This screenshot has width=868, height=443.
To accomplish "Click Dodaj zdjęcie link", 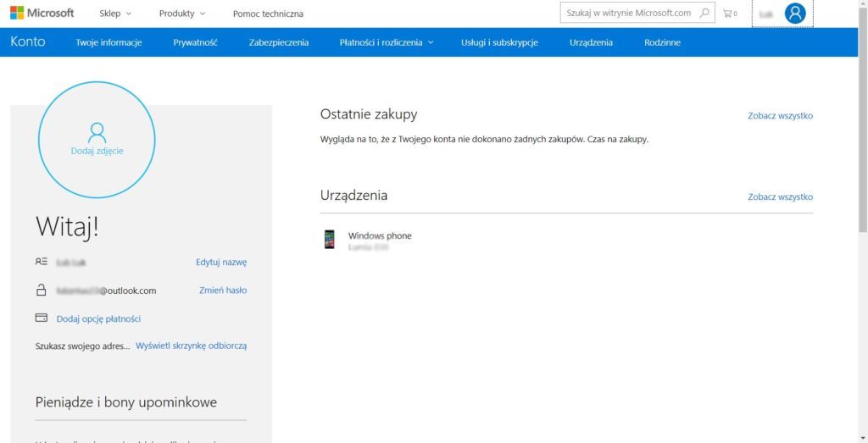I will point(97,151).
